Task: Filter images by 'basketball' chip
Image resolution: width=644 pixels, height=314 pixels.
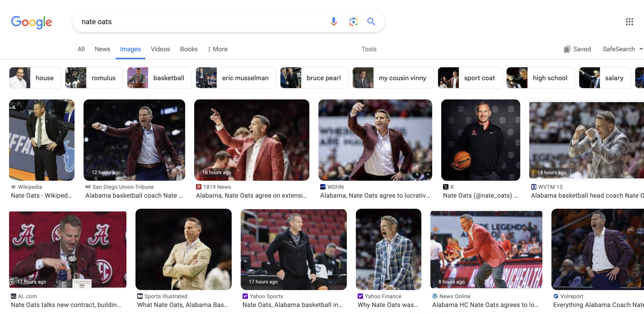Action: [159, 78]
